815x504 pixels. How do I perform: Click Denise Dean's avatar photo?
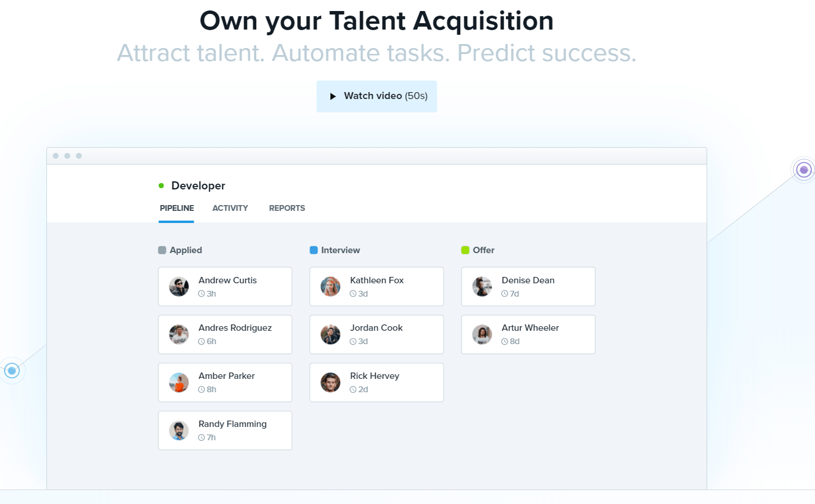[482, 286]
